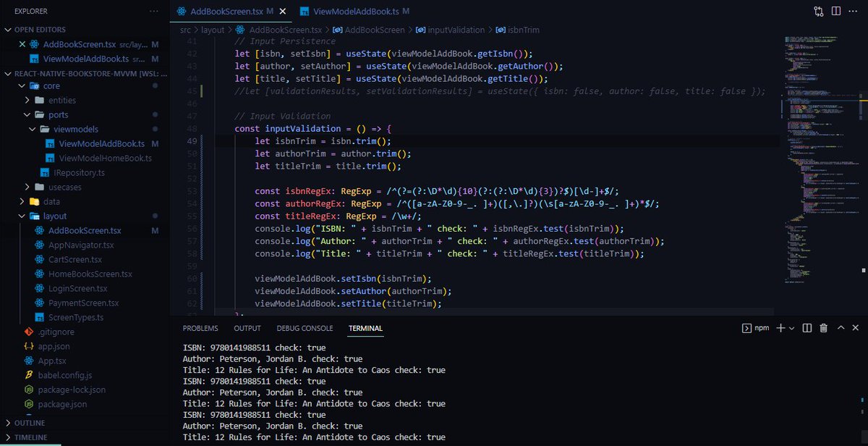The width and height of the screenshot is (868, 446).
Task: Switch to ViewModelAddBook.ts editor tab
Action: coord(354,12)
